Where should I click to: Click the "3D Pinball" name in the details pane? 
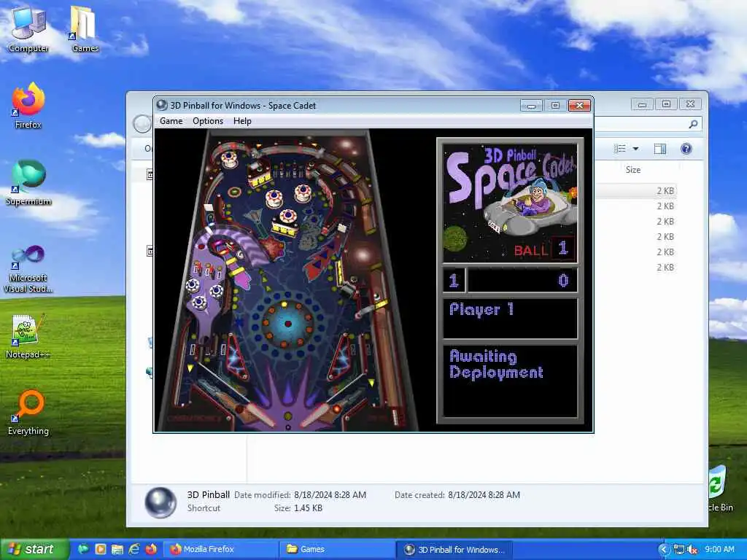point(208,495)
